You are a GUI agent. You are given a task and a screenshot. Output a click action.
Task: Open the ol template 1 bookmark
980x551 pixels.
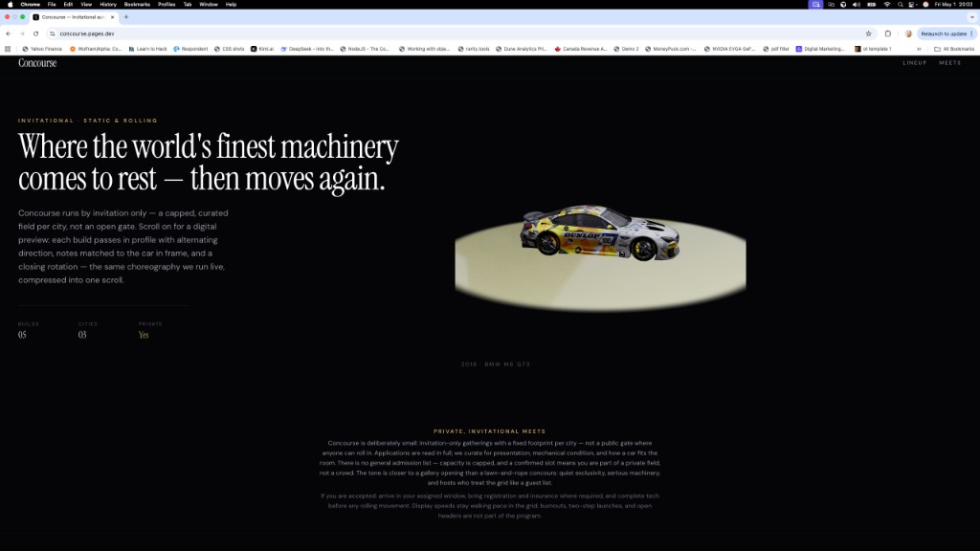[873, 49]
